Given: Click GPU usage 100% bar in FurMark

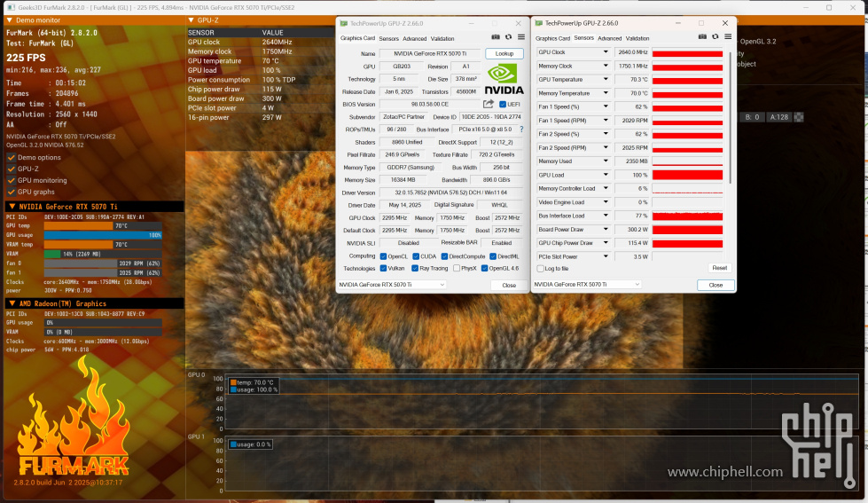Looking at the screenshot, I should point(103,235).
